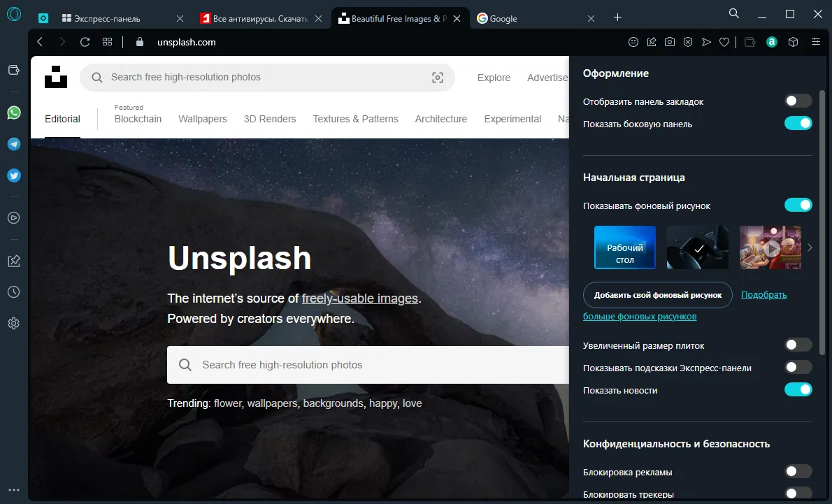Click the sidebar three-dots more button
832x504 pixels.
point(14,490)
